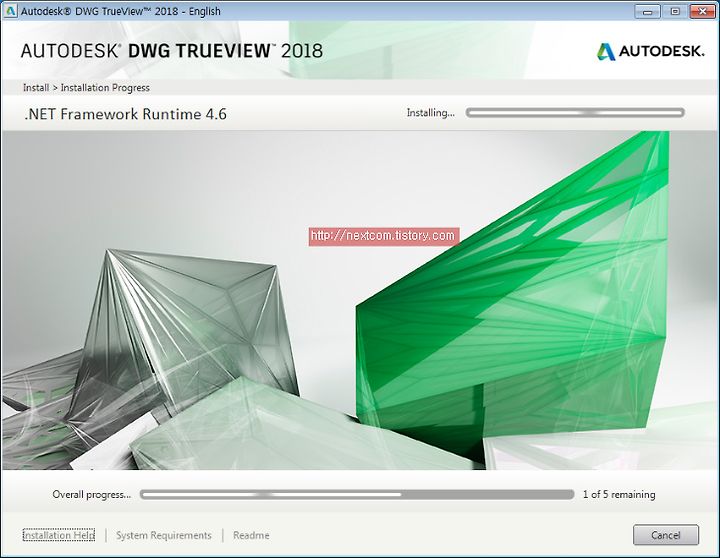The width and height of the screenshot is (720, 558).
Task: Click the 'Overall progress...' label
Action: [x=91, y=495]
